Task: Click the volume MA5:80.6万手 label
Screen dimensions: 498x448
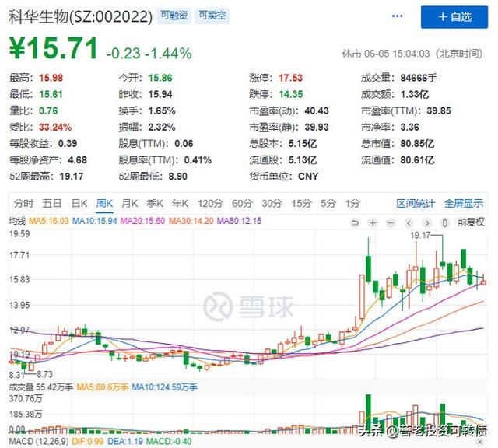Action: [x=102, y=387]
